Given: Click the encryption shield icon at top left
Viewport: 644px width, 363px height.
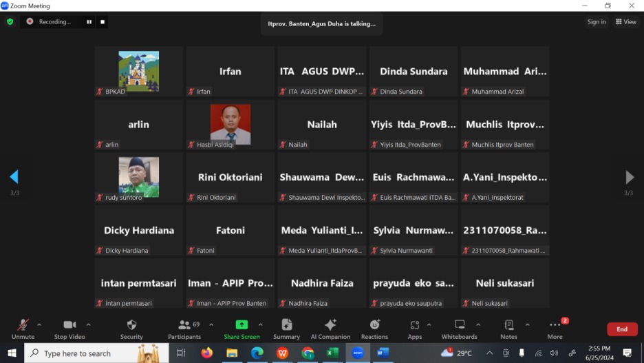Looking at the screenshot, I should point(10,21).
